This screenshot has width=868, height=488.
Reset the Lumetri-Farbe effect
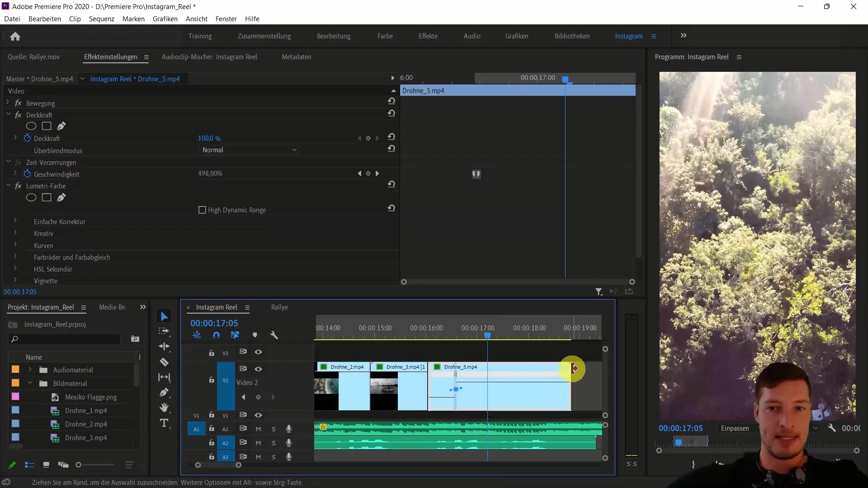coord(392,184)
